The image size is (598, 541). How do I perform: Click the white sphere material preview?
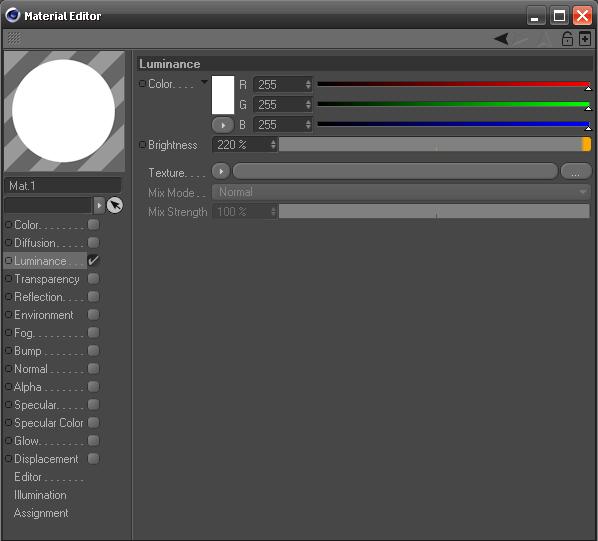(64, 111)
